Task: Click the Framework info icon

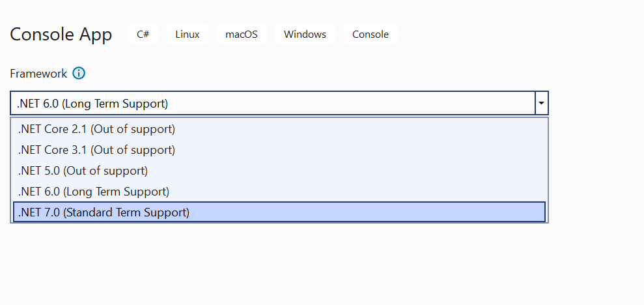Action: (79, 74)
